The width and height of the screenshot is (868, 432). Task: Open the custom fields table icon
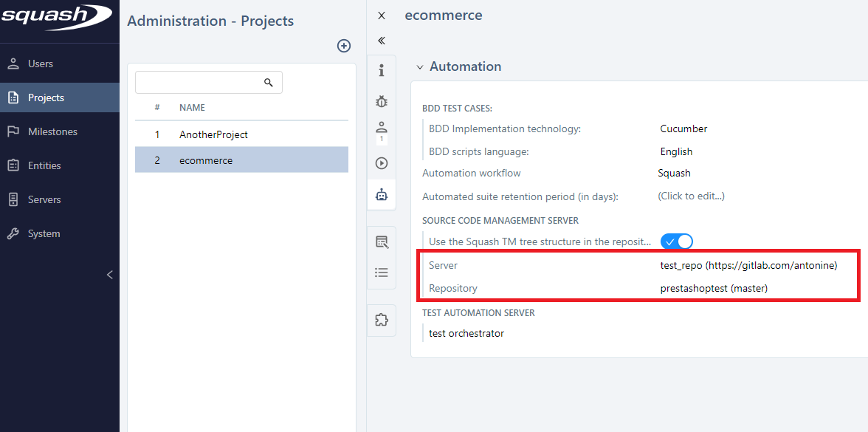(x=382, y=241)
